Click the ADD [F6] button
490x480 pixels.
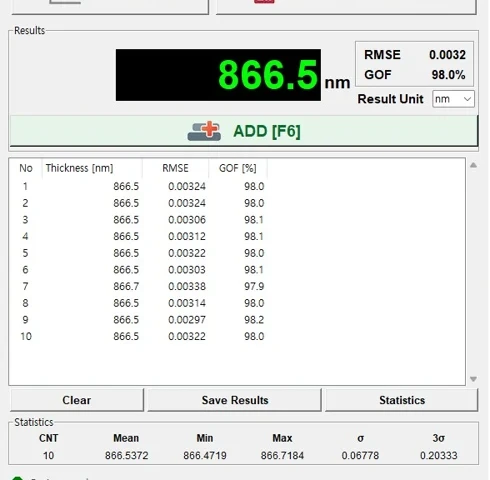(244, 131)
